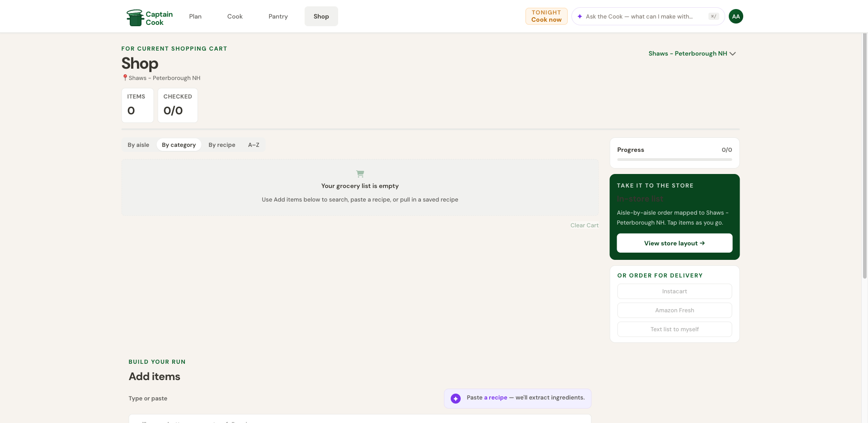Image resolution: width=868 pixels, height=423 pixels.
Task: Go to the Pantry tab
Action: (278, 16)
